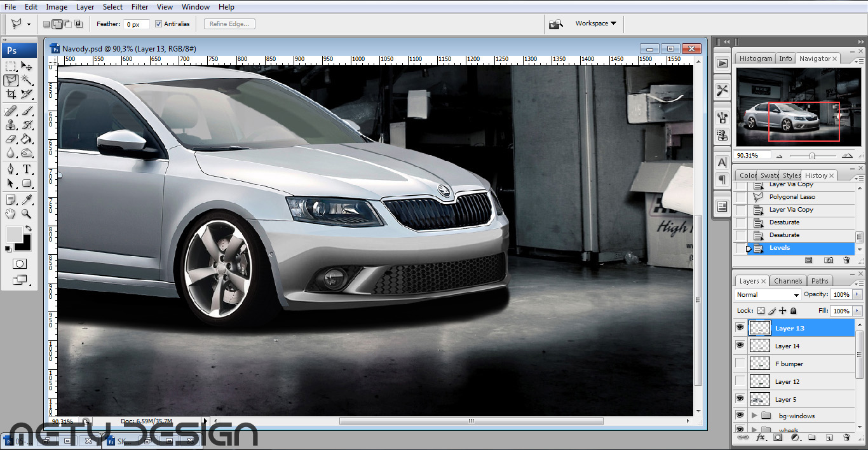Switch to the Paths tab
The image size is (868, 450).
(x=820, y=281)
